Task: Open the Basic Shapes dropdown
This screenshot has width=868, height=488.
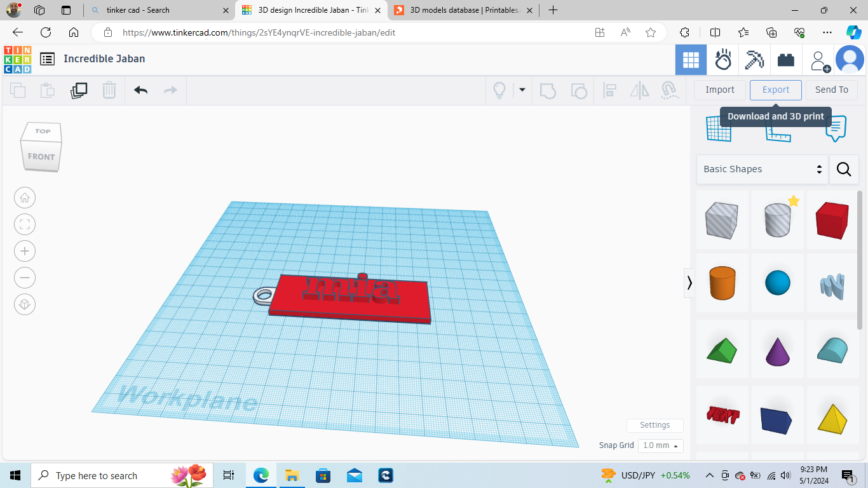Action: tap(762, 169)
